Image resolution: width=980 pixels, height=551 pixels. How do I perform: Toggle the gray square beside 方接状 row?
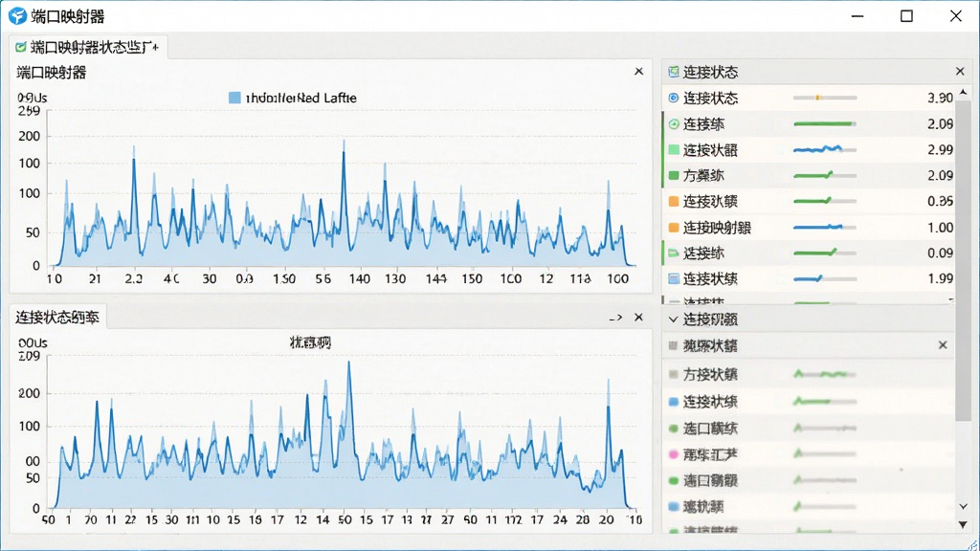(x=673, y=374)
